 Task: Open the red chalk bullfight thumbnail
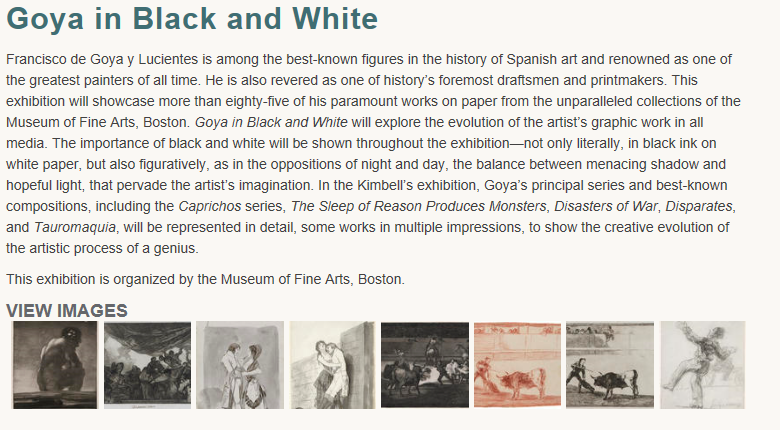point(517,365)
